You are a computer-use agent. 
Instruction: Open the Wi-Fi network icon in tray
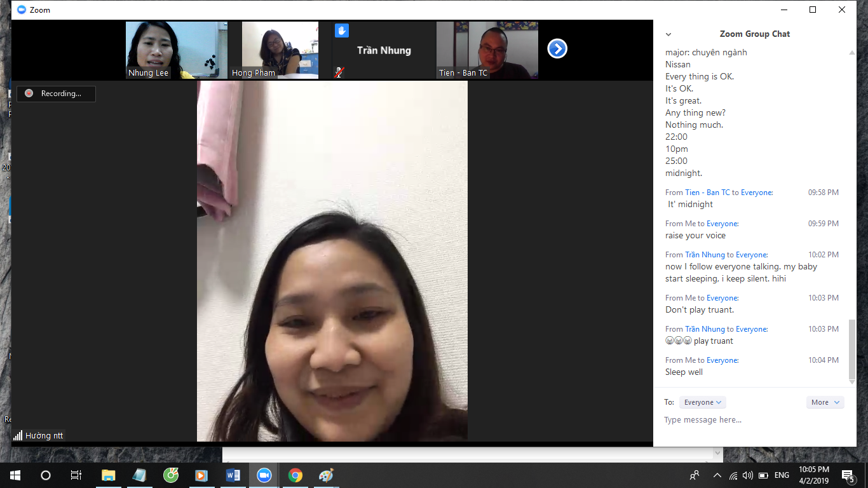(x=733, y=475)
